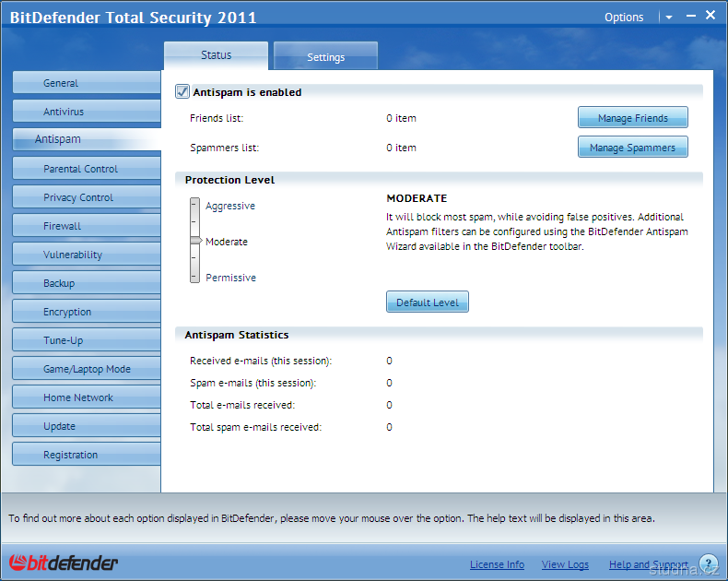Click the Antispam Statistics section header

pos(237,335)
